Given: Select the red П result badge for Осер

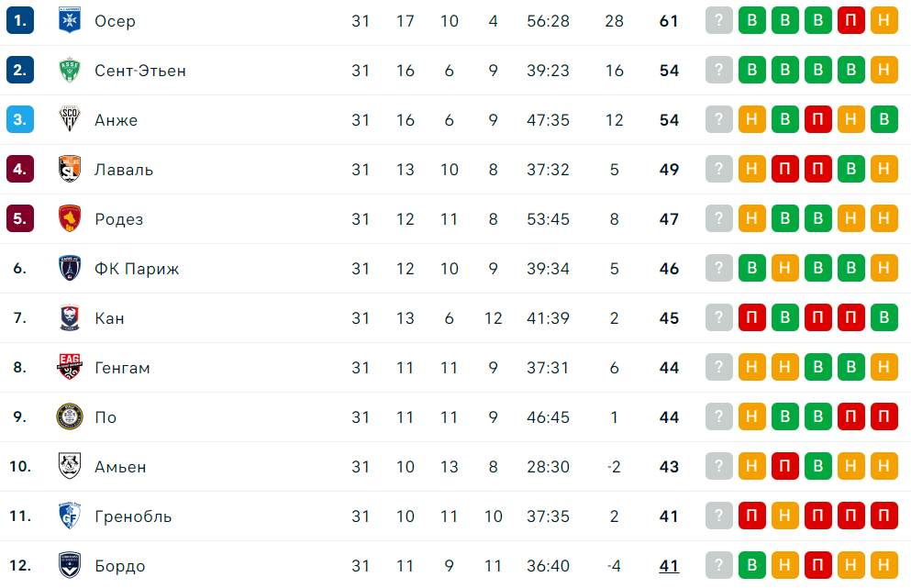Looking at the screenshot, I should click(x=850, y=20).
